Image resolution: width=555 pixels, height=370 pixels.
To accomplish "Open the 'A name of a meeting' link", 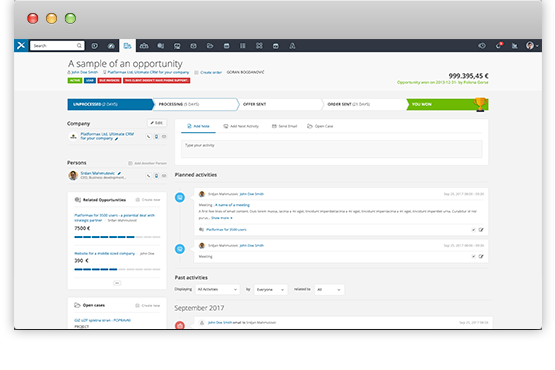I will coord(232,205).
